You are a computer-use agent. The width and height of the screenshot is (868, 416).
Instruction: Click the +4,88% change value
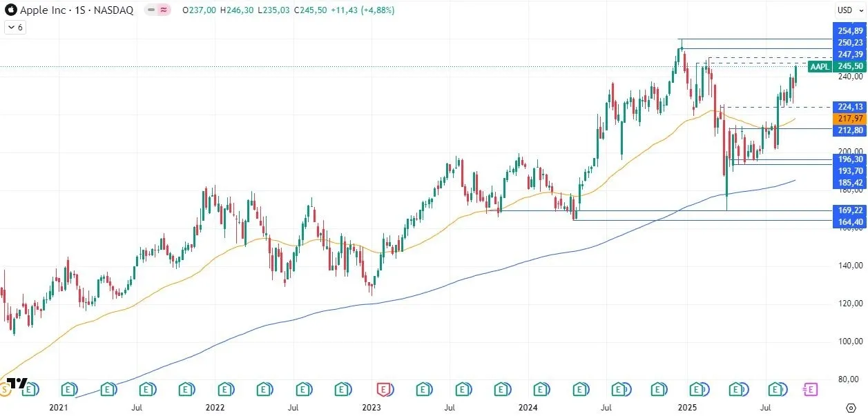pos(375,11)
